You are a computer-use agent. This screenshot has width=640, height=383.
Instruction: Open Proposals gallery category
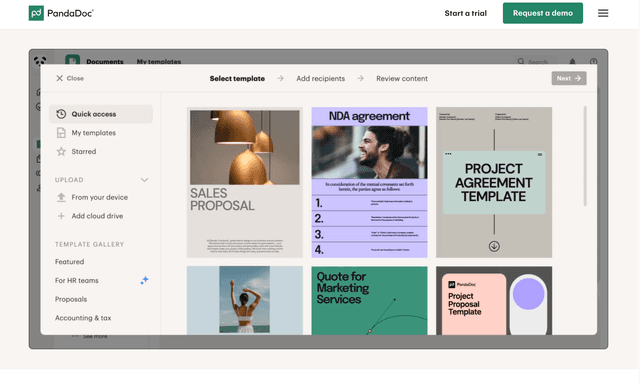(71, 299)
